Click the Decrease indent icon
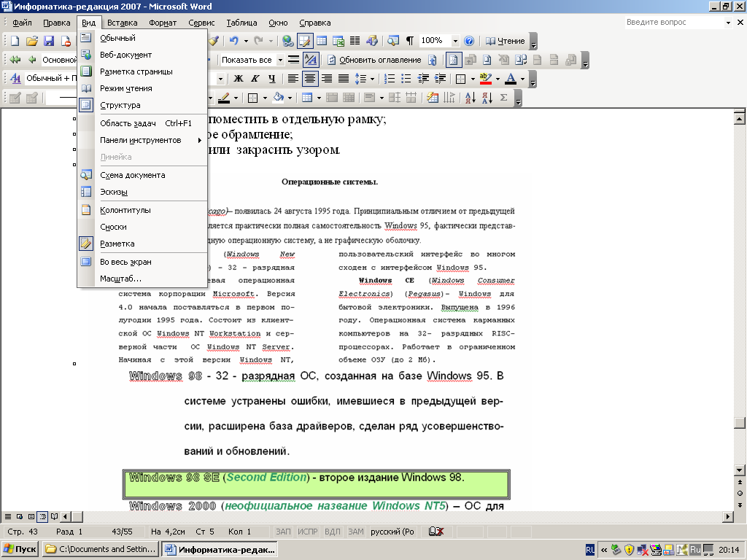Image resolution: width=747 pixels, height=560 pixels. [423, 79]
